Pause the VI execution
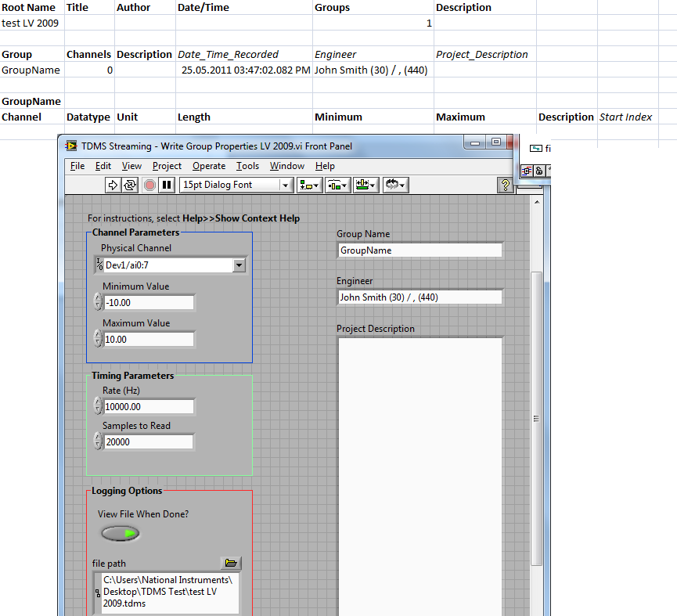The width and height of the screenshot is (677, 616). point(167,186)
